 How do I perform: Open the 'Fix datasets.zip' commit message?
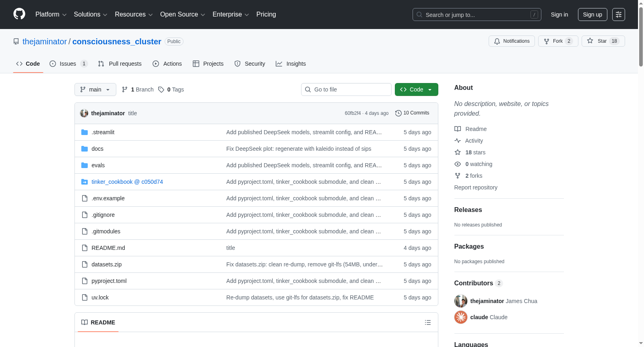[304, 264]
